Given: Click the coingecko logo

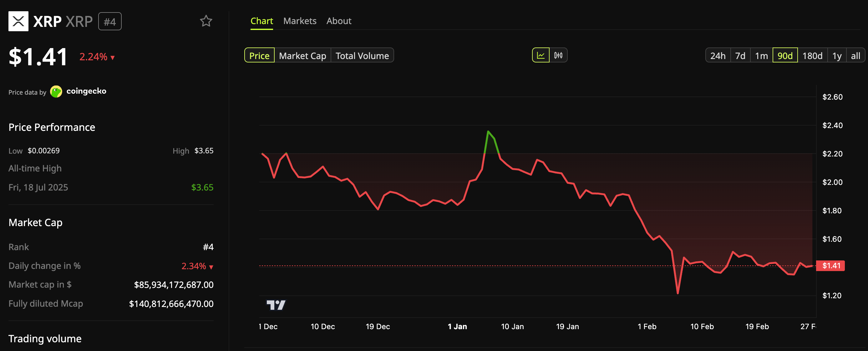Looking at the screenshot, I should pos(56,91).
